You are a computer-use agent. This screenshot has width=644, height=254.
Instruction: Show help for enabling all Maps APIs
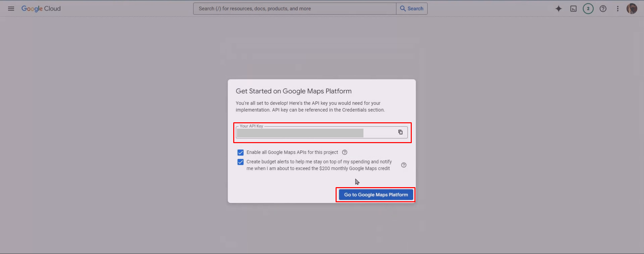tap(345, 152)
